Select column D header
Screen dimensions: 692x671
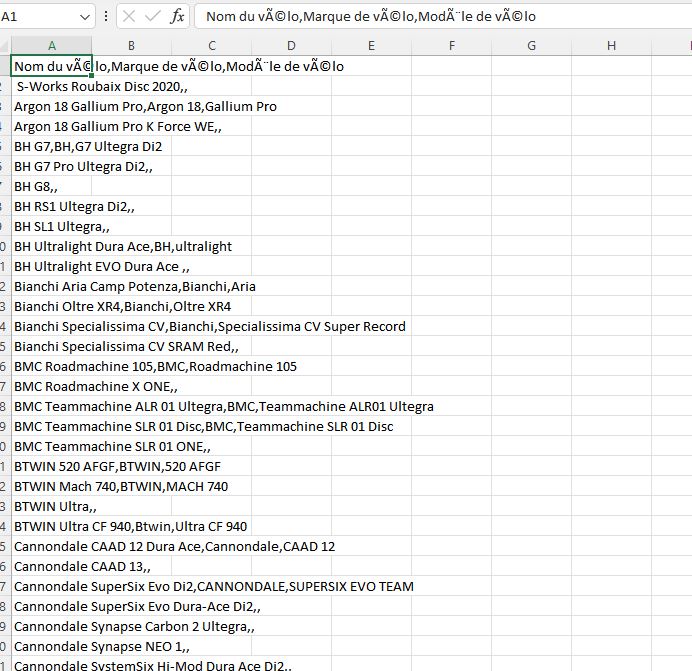[291, 45]
